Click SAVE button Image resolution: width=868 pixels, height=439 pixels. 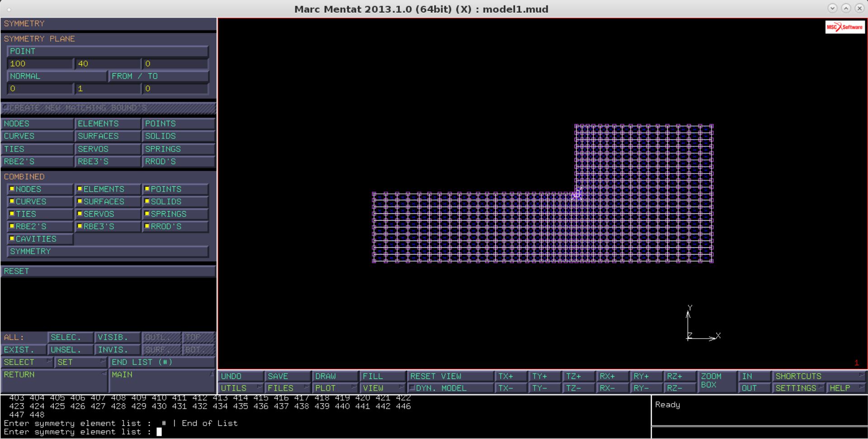point(288,376)
